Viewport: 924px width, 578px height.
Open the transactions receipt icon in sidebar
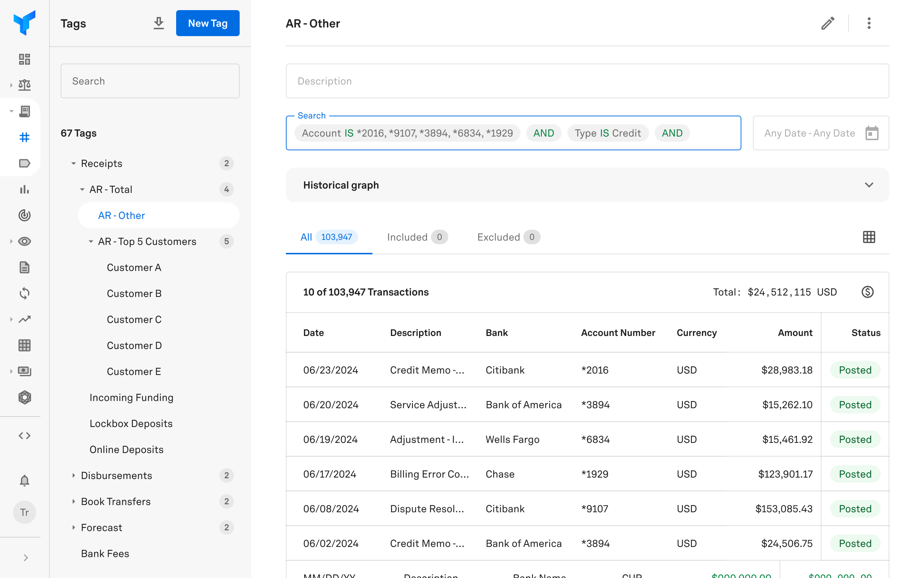pos(25,111)
